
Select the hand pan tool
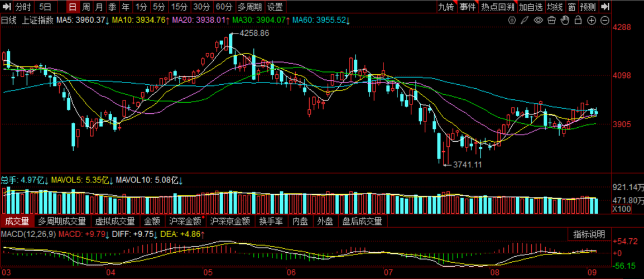[565, 20]
